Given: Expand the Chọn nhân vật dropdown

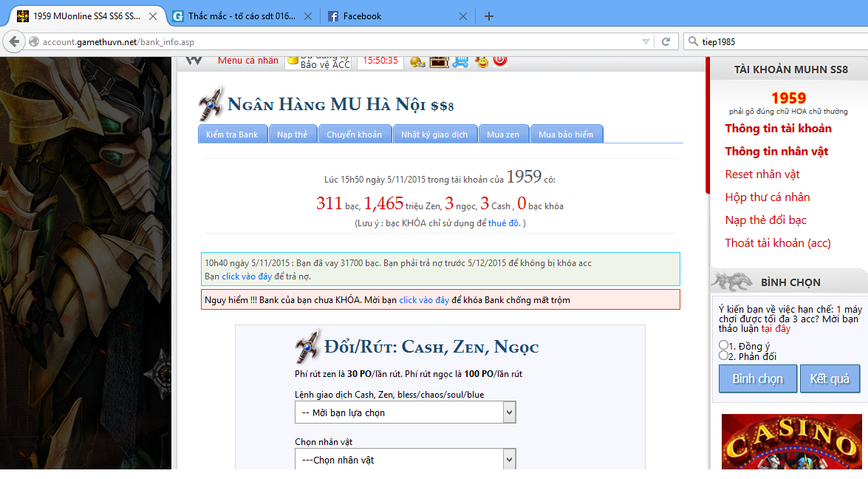Looking at the screenshot, I should [x=406, y=460].
